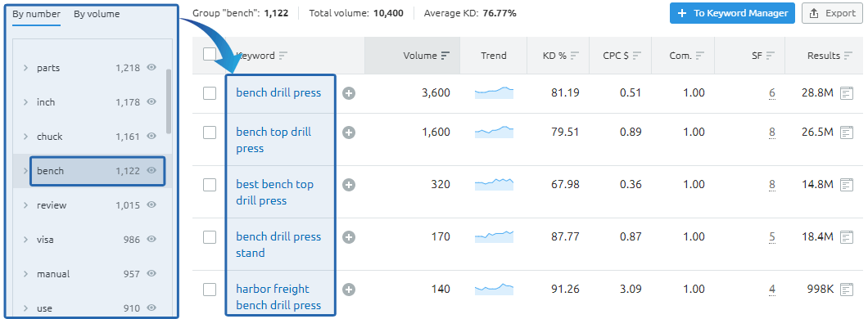The width and height of the screenshot is (868, 319).
Task: View SERP snapshot icon for 998K results
Action: tap(847, 290)
